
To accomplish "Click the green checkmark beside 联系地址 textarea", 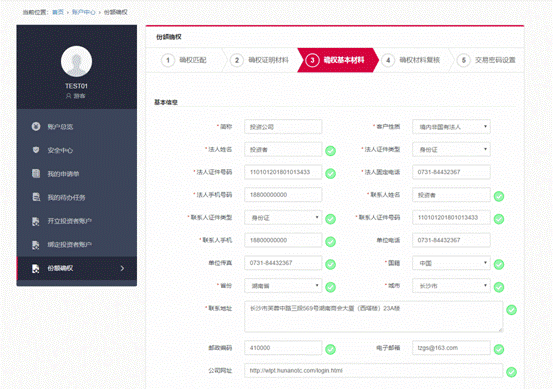I will pyautogui.click(x=511, y=310).
